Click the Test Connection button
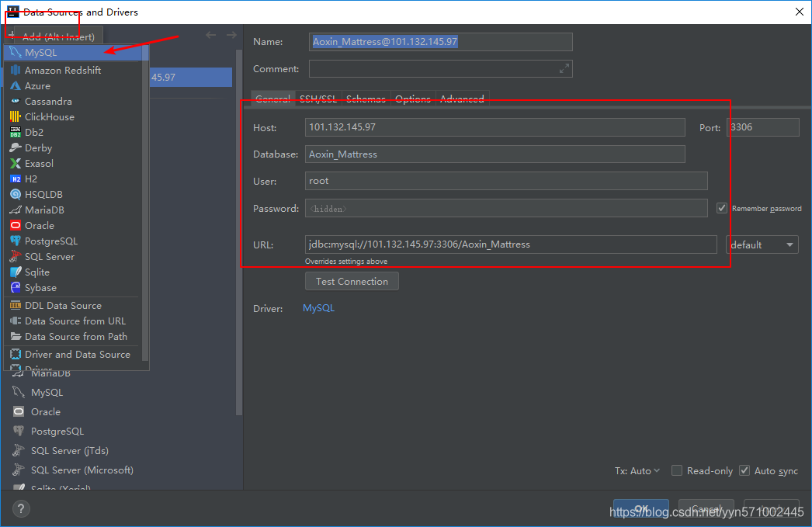Viewport: 812px width, 527px height. [352, 281]
